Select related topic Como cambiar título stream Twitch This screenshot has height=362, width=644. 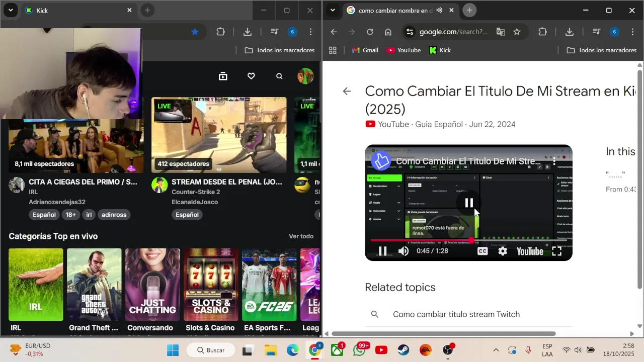(456, 314)
